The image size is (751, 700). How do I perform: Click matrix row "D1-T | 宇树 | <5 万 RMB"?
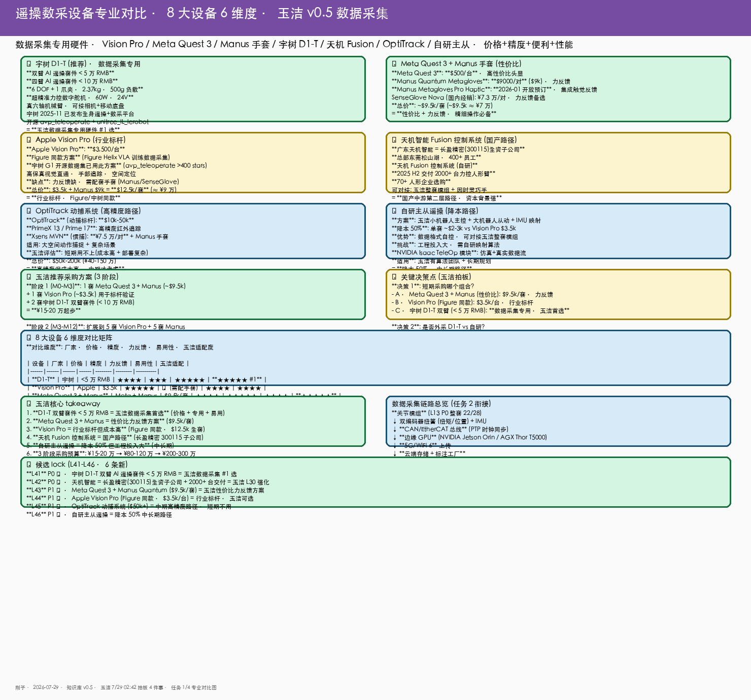pyautogui.click(x=147, y=379)
